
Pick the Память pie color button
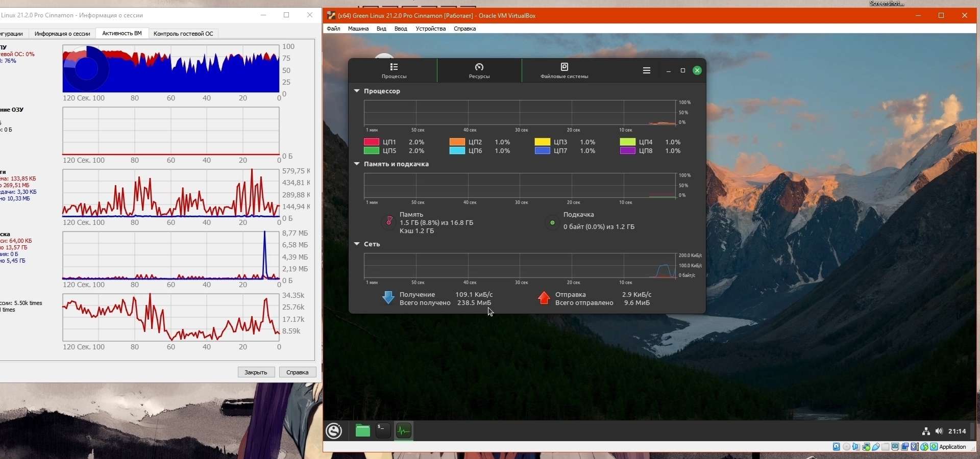pyautogui.click(x=389, y=222)
